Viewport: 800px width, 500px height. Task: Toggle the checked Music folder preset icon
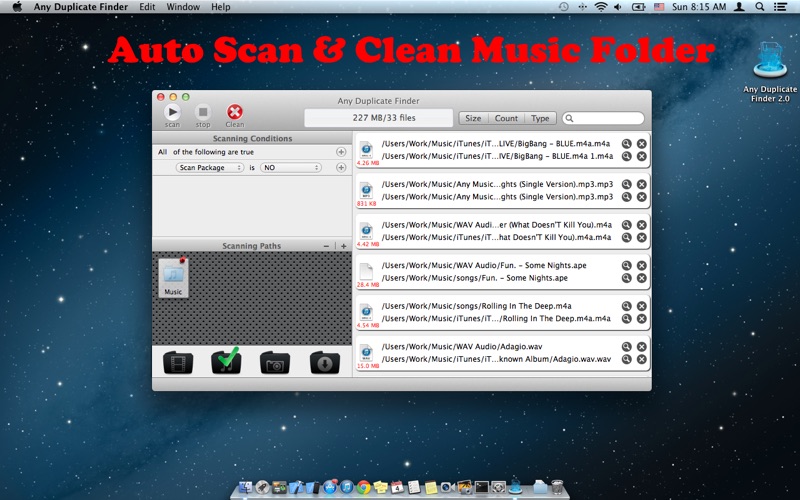pos(227,361)
